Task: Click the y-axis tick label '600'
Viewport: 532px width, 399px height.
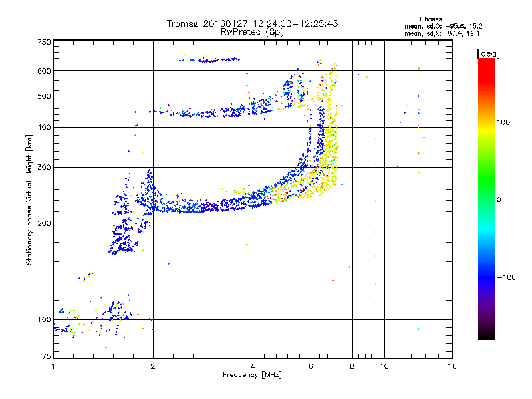Action: click(x=44, y=71)
